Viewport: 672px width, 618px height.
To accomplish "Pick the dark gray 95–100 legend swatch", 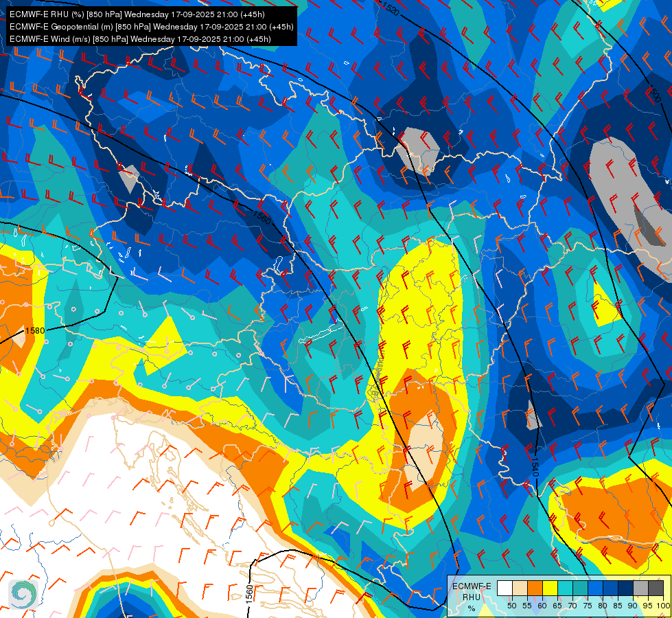I will pyautogui.click(x=656, y=588).
